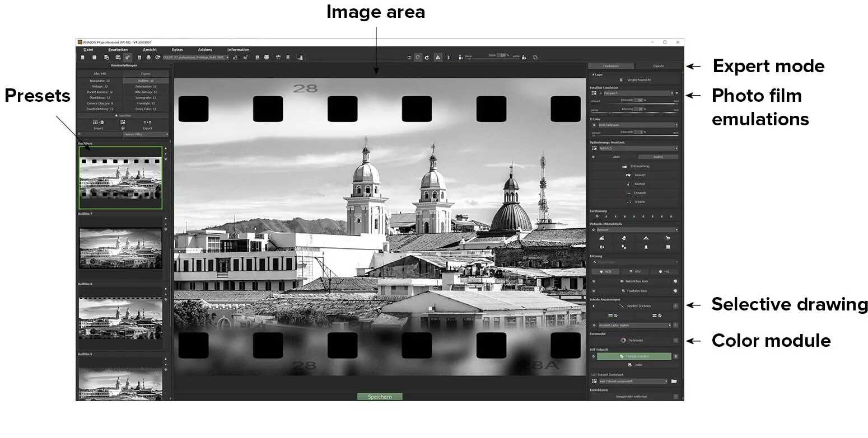Click the Fotostil erstellen button
This screenshot has width=868, height=438.
click(633, 356)
